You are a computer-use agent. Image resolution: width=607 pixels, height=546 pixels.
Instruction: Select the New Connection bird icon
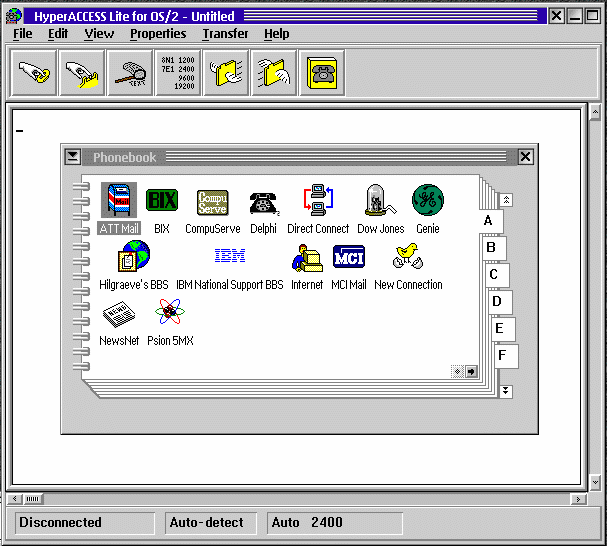[x=407, y=257]
